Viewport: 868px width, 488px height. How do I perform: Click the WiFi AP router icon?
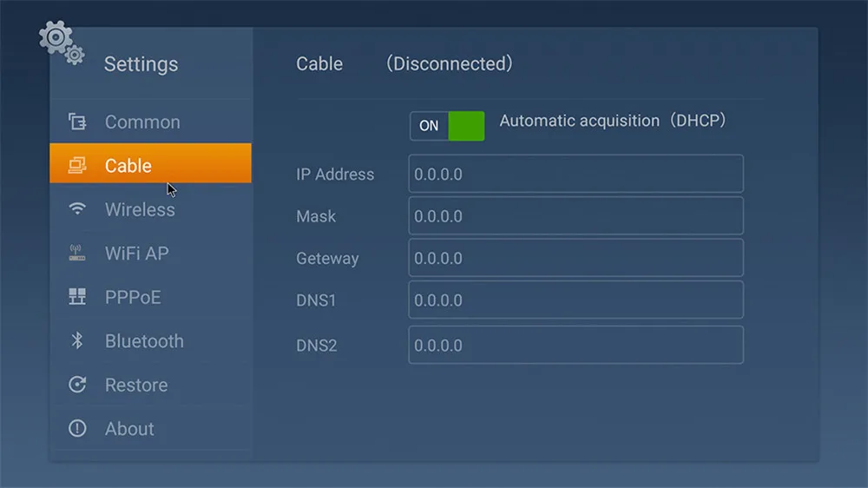[x=77, y=254]
